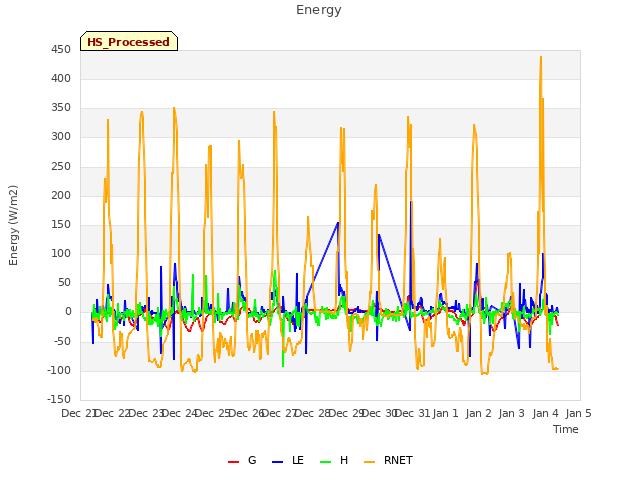This screenshot has width=640, height=480.
Task: Click the 350 y-axis tick label
Action: pyautogui.click(x=61, y=108)
